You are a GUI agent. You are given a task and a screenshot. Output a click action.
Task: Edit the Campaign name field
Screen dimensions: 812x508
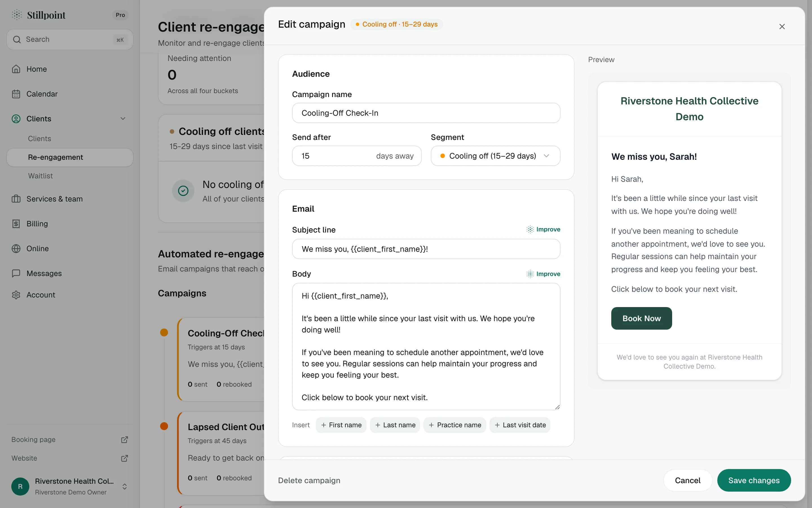click(x=426, y=113)
